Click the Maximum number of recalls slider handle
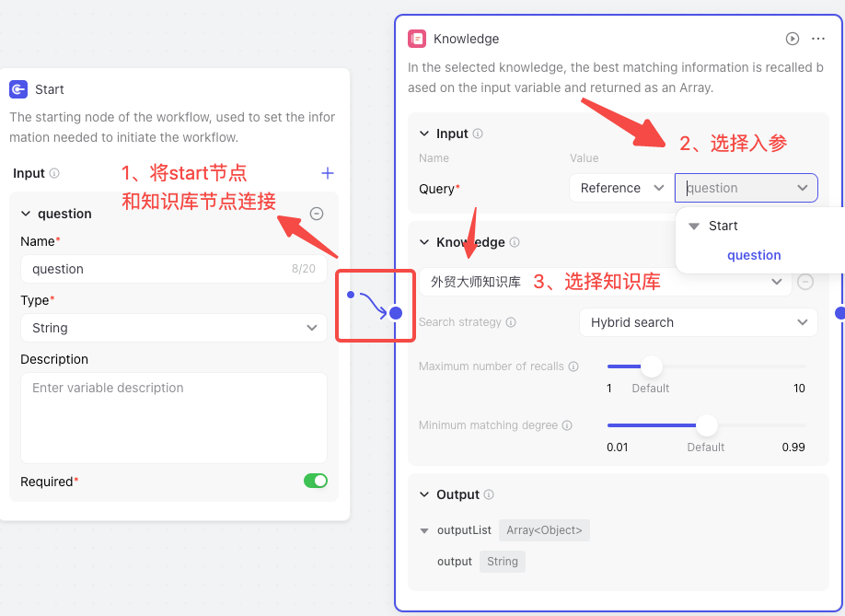This screenshot has height=616, width=845. click(x=652, y=366)
